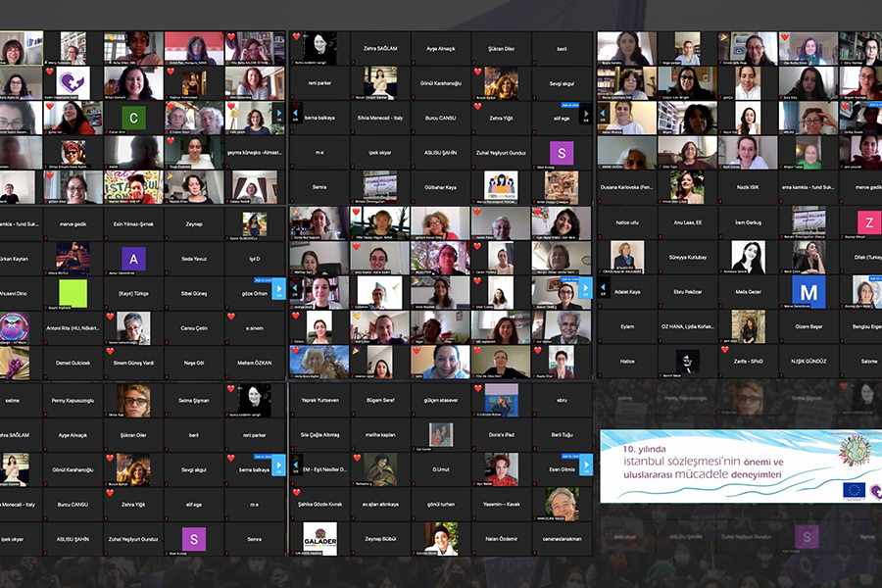Click the women illustration avatar tile
Viewport: 882px width, 588px height.
coord(501,183)
